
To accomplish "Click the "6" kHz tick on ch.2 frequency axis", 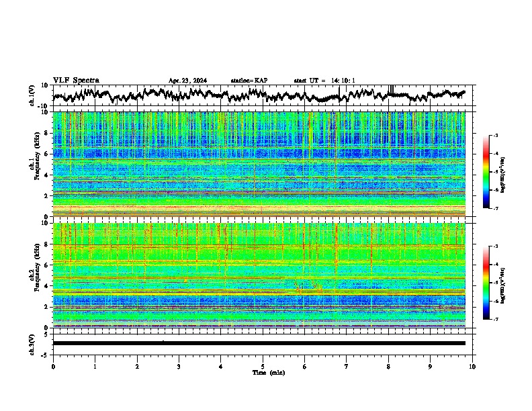I will (x=46, y=265).
